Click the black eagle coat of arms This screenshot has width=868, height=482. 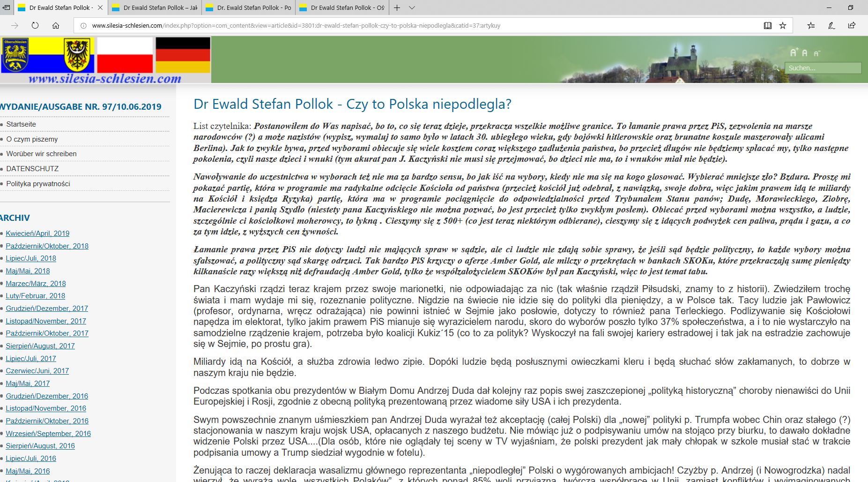coord(77,55)
